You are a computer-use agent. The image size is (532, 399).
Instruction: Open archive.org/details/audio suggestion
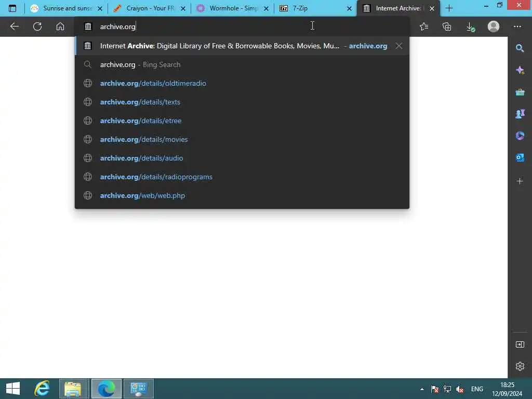(x=242, y=158)
